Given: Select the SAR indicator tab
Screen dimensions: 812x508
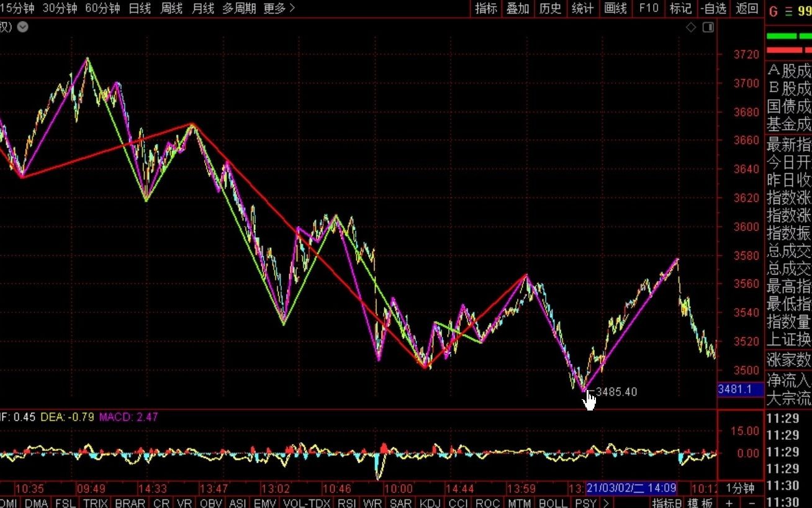Looking at the screenshot, I should pyautogui.click(x=401, y=502).
